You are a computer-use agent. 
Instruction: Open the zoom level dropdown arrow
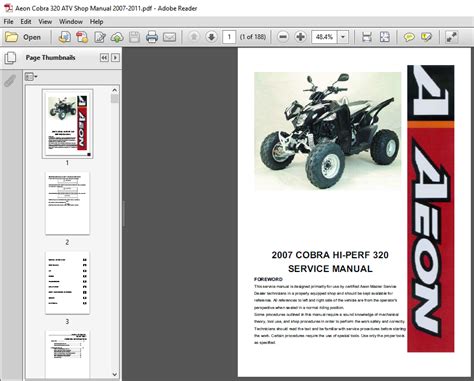[x=343, y=37]
